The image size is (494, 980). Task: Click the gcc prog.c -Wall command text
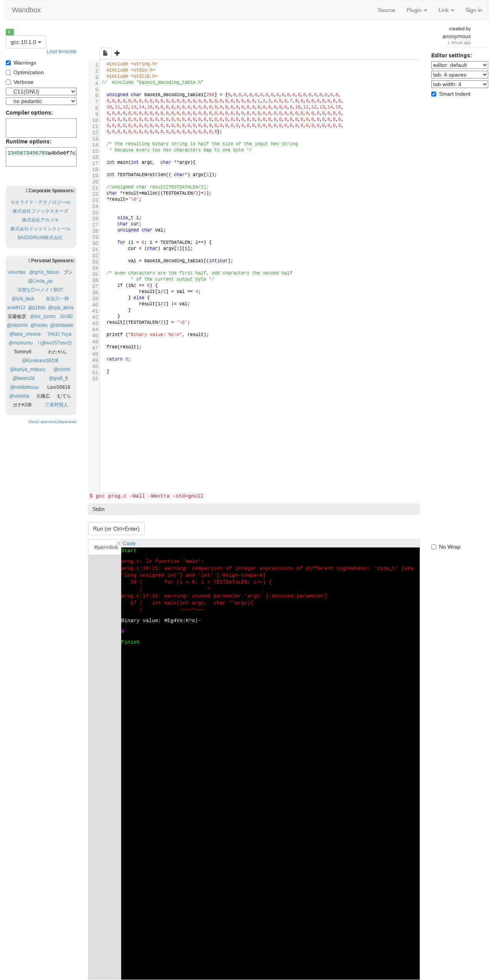pyautogui.click(x=147, y=496)
